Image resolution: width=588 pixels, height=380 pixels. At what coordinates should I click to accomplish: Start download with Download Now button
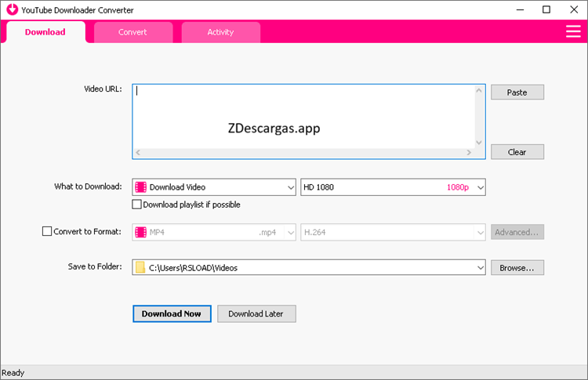[x=172, y=313]
